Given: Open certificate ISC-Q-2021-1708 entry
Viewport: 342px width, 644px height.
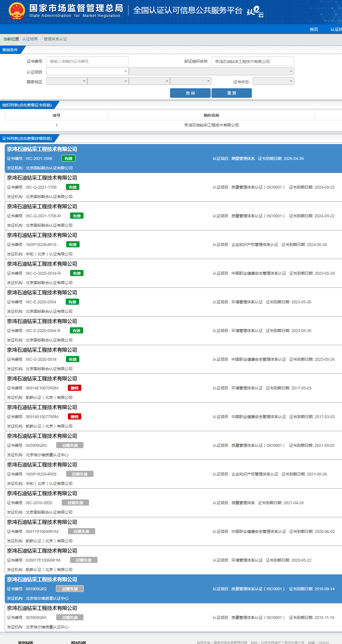Looking at the screenshot, I should click(x=173, y=187).
